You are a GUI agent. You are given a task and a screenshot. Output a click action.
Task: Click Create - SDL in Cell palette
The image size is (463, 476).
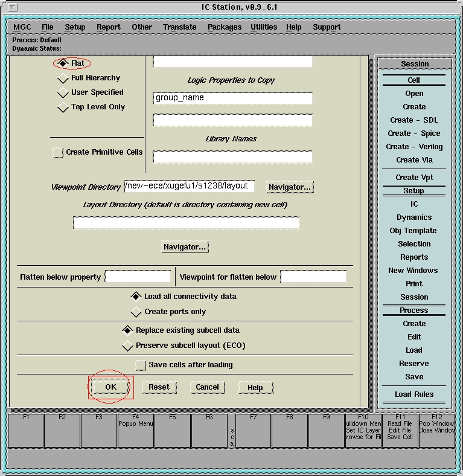[414, 120]
